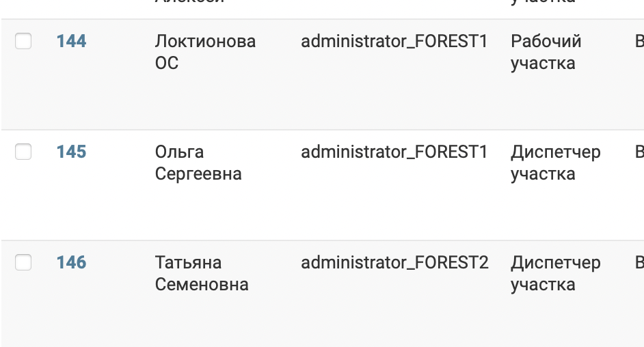The image size is (644, 347).
Task: Click the cut-off last column in row 144
Action: point(639,42)
